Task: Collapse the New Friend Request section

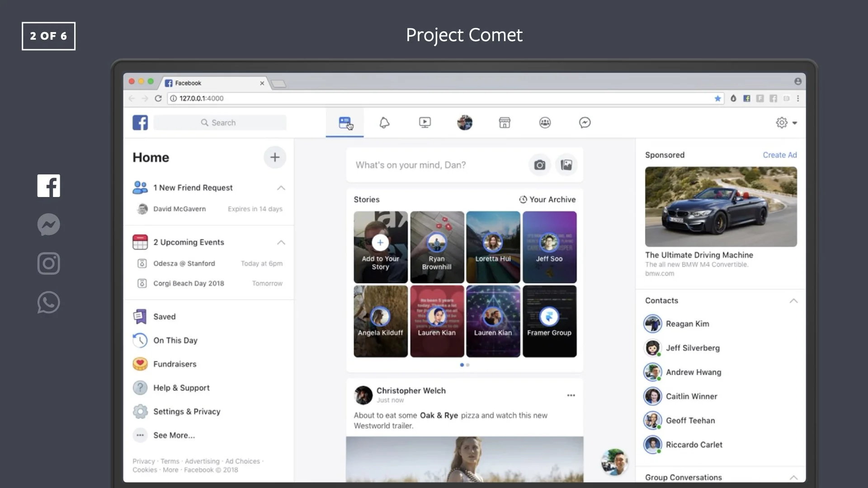Action: click(281, 188)
